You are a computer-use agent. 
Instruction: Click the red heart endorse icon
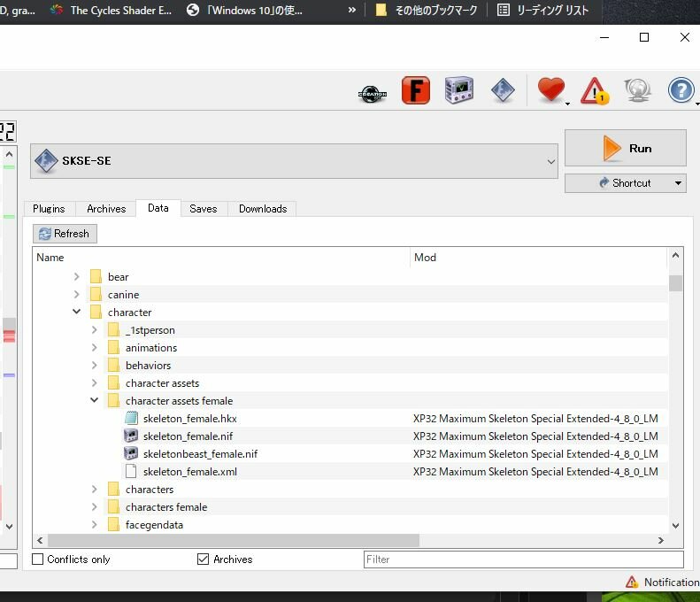click(x=551, y=89)
